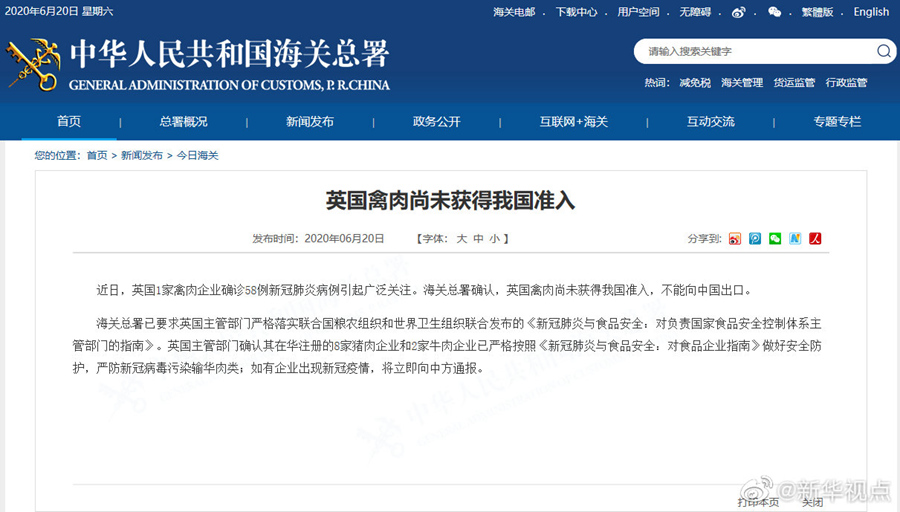900x512 pixels.
Task: Switch site language to English
Action: click(870, 12)
